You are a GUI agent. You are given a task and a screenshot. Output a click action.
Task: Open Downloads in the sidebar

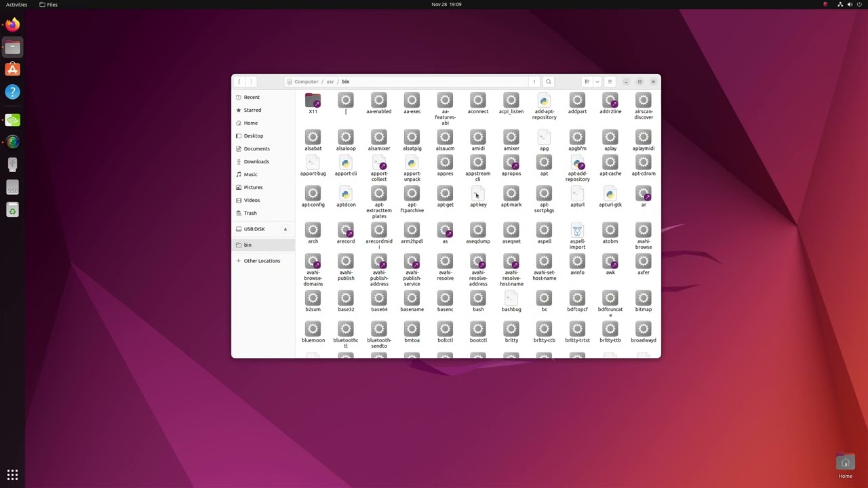click(x=263, y=161)
